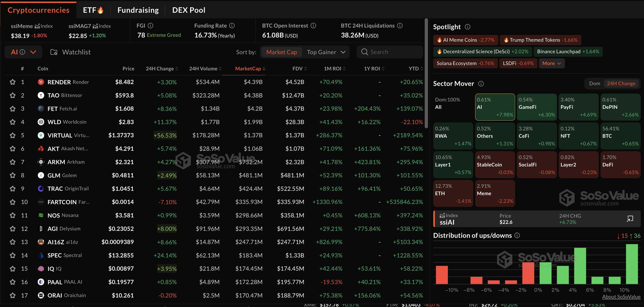The image size is (644, 307).
Task: Open the Fundraising tab
Action: point(138,10)
